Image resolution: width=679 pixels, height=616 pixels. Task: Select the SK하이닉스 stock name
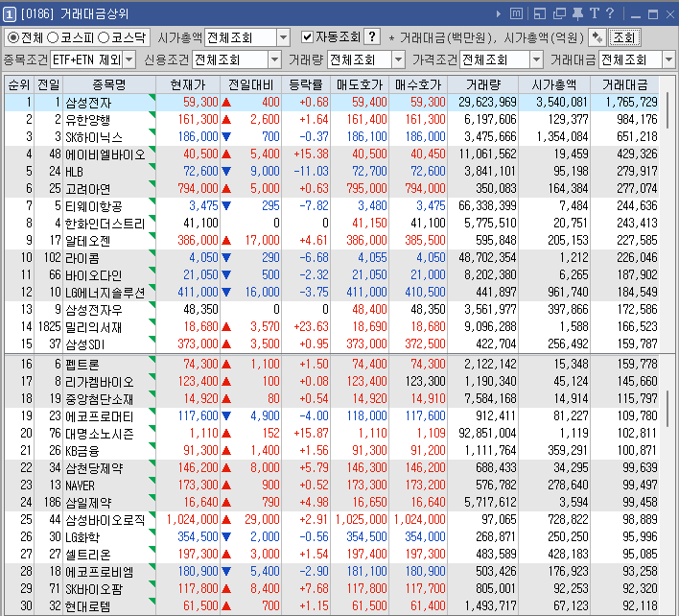[x=94, y=137]
